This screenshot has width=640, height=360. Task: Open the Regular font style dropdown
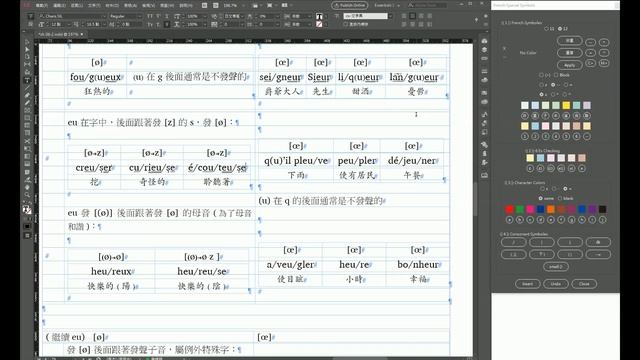tap(140, 16)
